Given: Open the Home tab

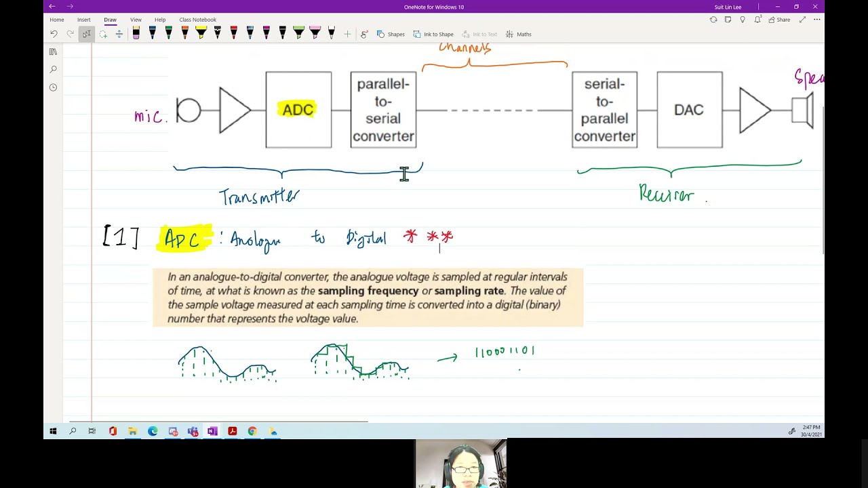Looking at the screenshot, I should tap(57, 20).
